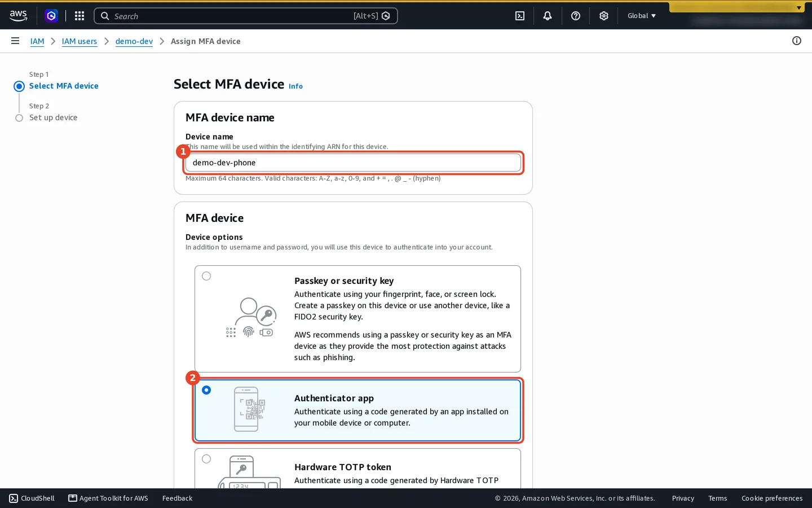The width and height of the screenshot is (812, 508).
Task: Open the Privacy footer link
Action: tap(683, 498)
